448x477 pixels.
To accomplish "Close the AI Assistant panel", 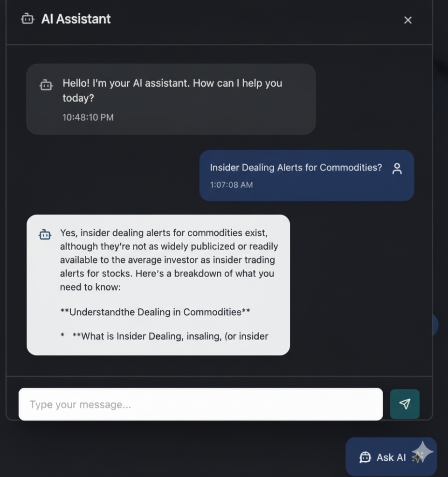I will (408, 20).
